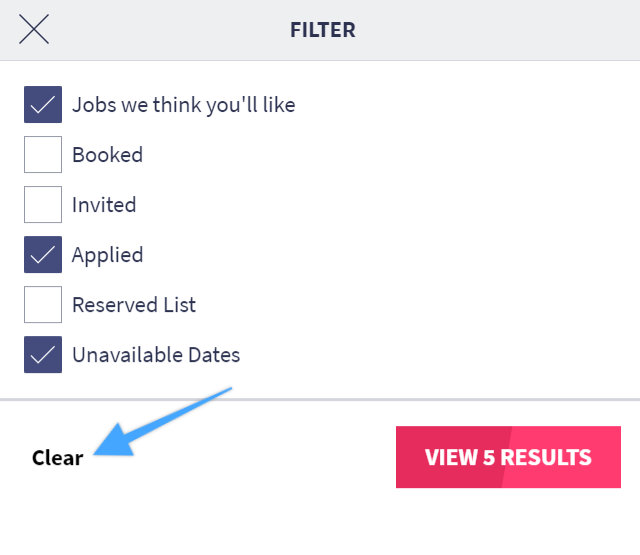
Task: Close the filter panel with X icon
Action: click(x=34, y=29)
